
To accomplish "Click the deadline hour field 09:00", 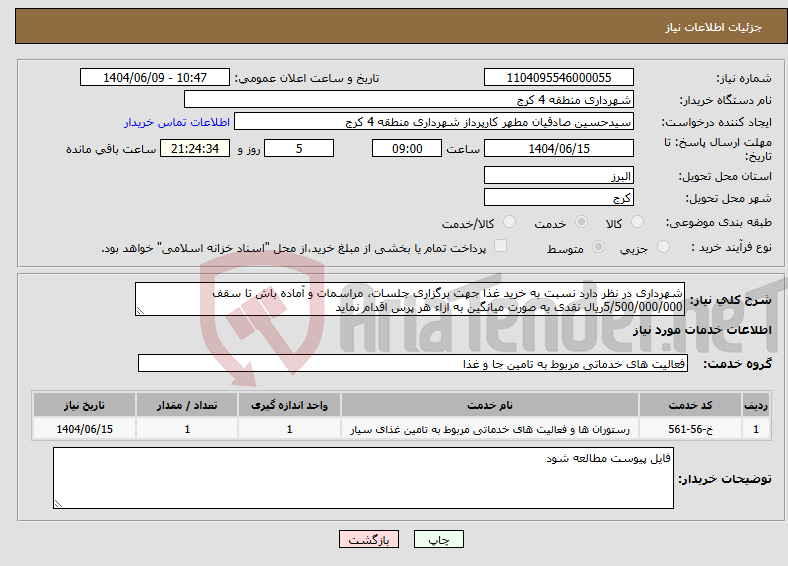I will point(407,148).
